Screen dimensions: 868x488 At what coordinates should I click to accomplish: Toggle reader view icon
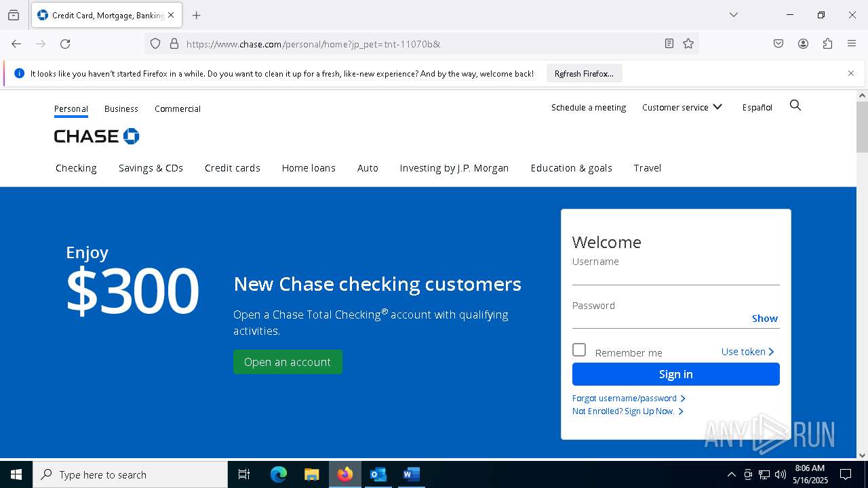pyautogui.click(x=669, y=44)
